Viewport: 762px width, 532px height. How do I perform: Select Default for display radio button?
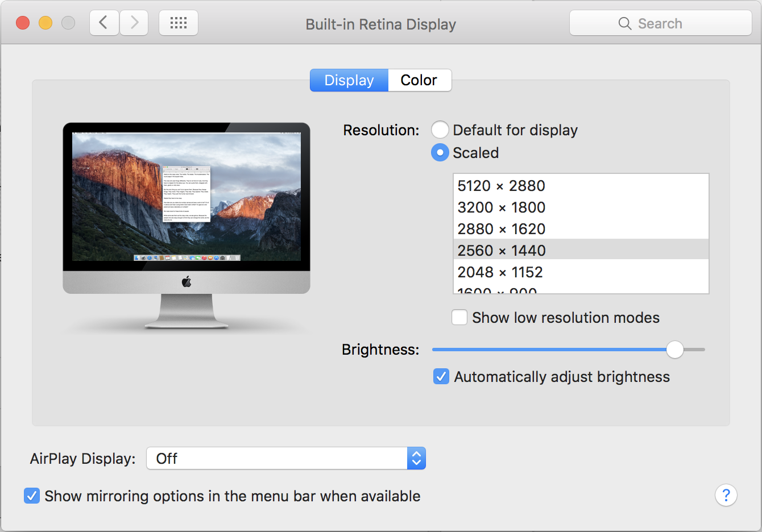440,130
